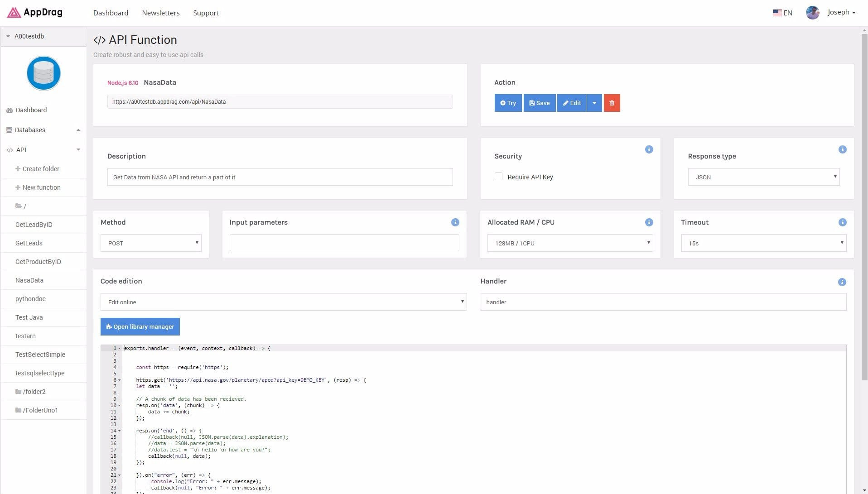
Task: Expand the Edit button dropdown arrow
Action: (x=594, y=103)
